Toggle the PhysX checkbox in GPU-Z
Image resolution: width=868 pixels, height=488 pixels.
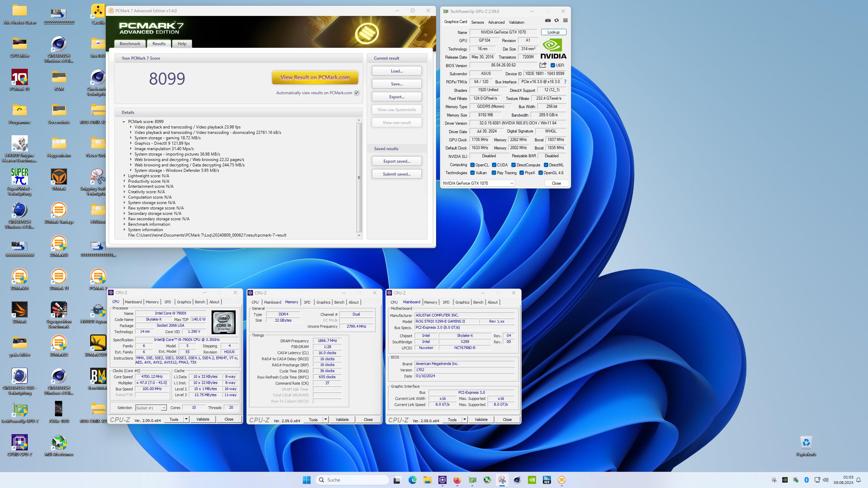(521, 173)
